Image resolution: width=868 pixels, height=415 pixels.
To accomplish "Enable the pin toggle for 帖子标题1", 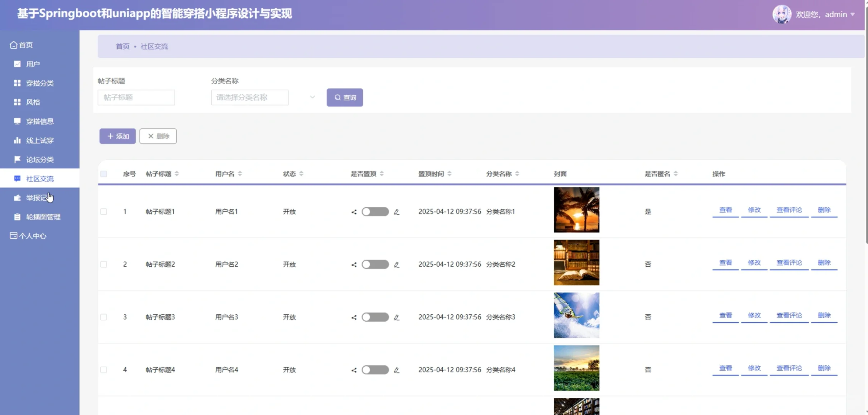I will [375, 211].
